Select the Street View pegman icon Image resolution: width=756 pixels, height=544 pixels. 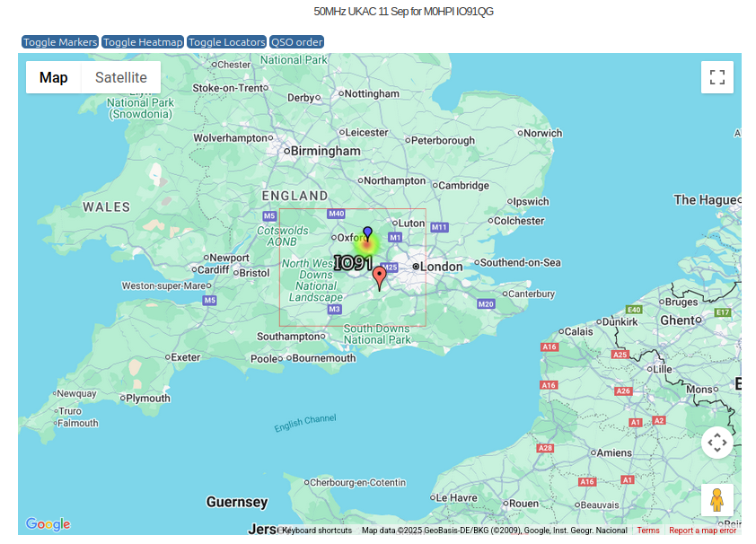pyautogui.click(x=717, y=500)
